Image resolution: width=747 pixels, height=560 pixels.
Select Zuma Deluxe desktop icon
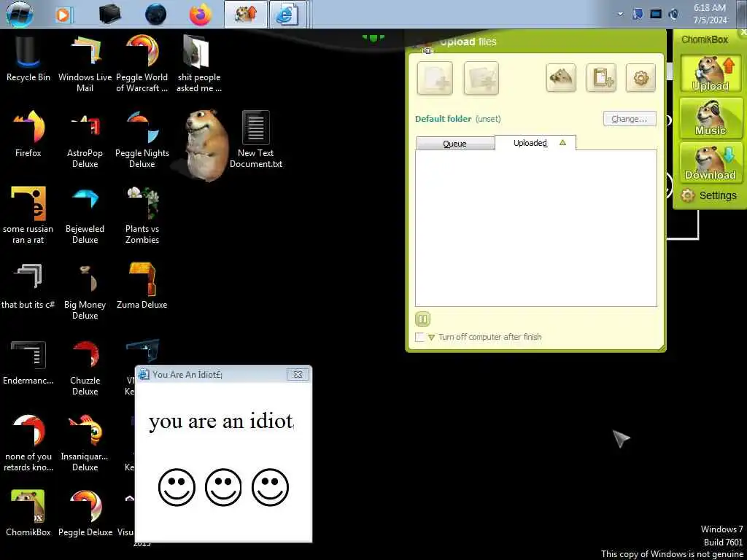click(x=142, y=286)
